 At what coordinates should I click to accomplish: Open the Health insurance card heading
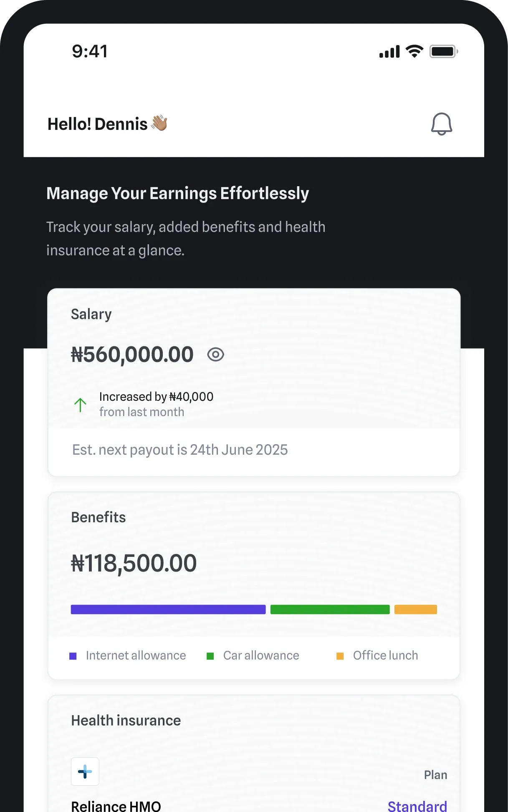point(126,721)
